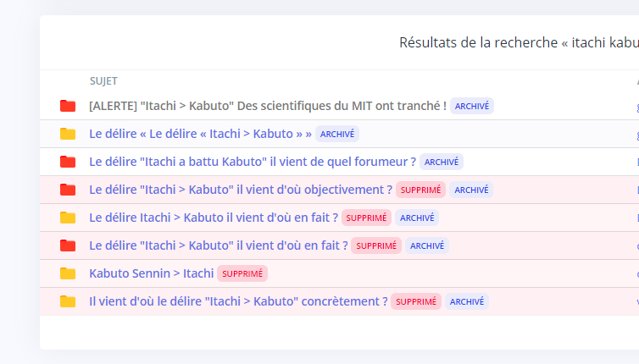Click red folder icon for quel forumeur topic
Image resolution: width=639 pixels, height=364 pixels.
(x=68, y=162)
